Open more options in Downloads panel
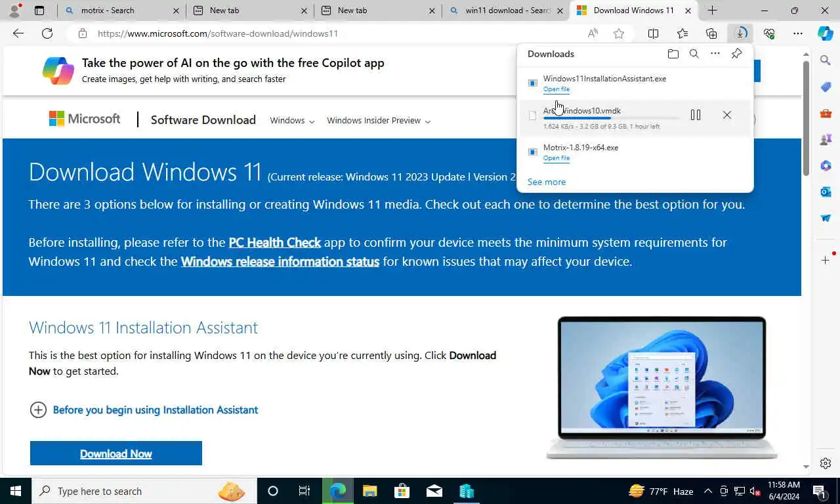Screen dimensions: 840x504 (715, 54)
